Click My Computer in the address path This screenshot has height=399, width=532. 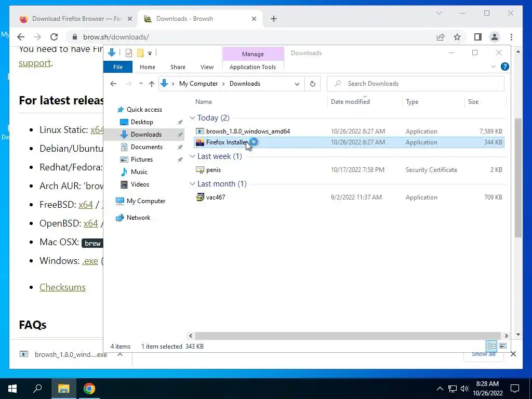(x=198, y=84)
